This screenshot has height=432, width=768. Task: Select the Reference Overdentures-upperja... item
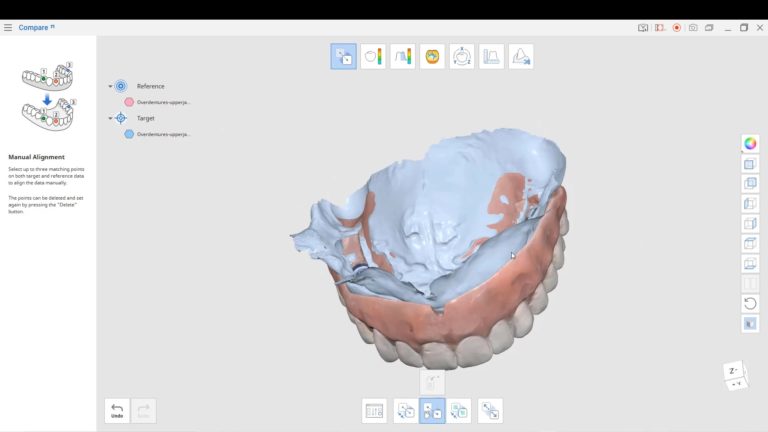click(163, 102)
